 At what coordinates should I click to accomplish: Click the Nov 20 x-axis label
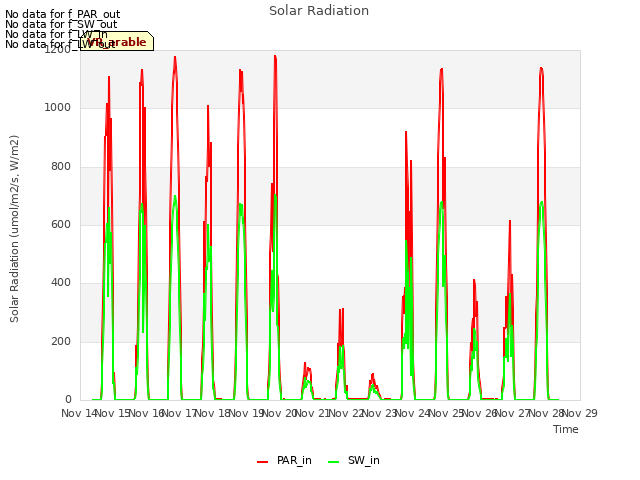[279, 413]
